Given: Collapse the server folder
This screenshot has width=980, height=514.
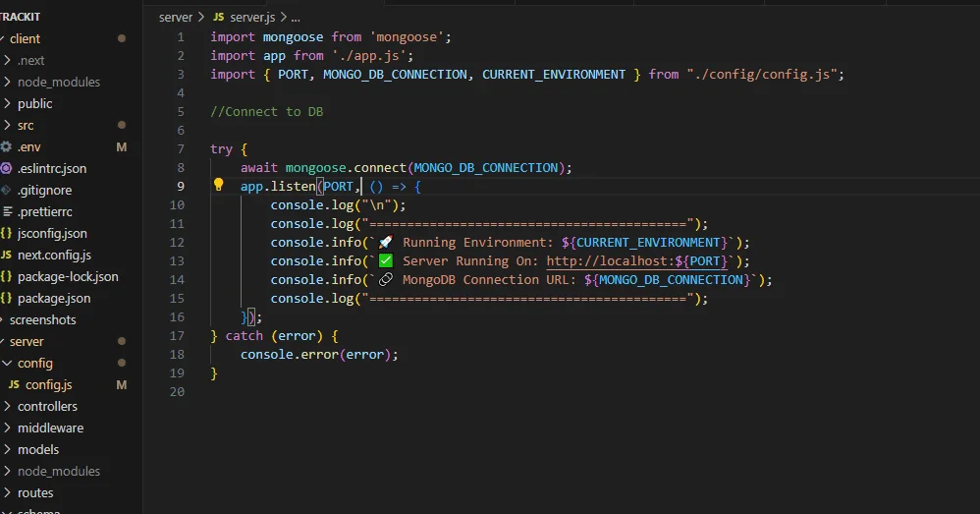Looking at the screenshot, I should pyautogui.click(x=27, y=341).
